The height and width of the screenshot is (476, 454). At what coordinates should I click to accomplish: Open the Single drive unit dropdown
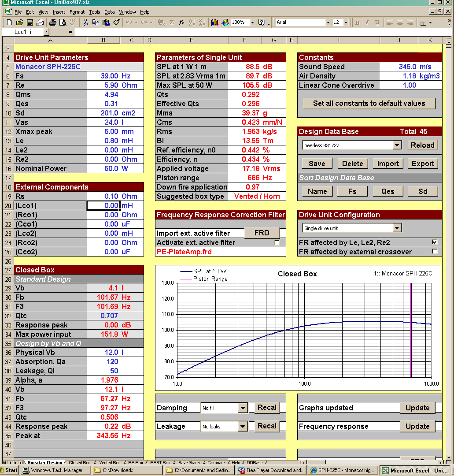397,228
